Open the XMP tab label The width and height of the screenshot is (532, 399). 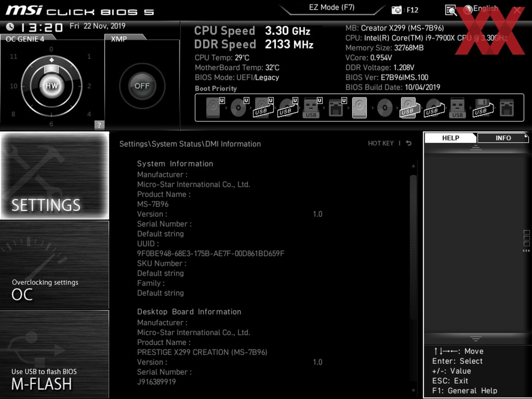point(119,39)
